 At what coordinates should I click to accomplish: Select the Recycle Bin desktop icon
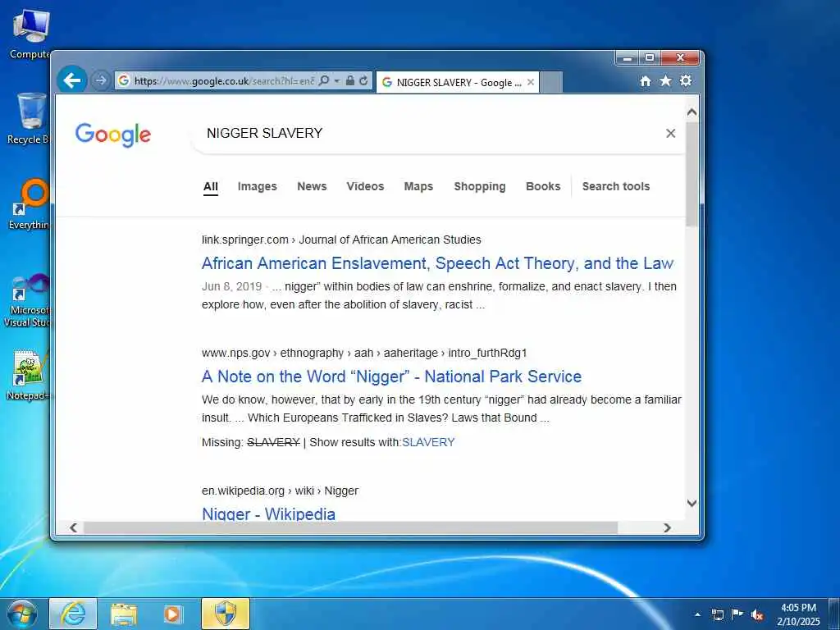(29, 119)
